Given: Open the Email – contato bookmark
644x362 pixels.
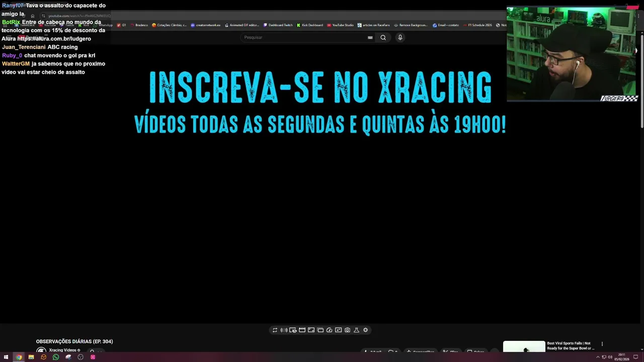Looking at the screenshot, I should pos(446,25).
